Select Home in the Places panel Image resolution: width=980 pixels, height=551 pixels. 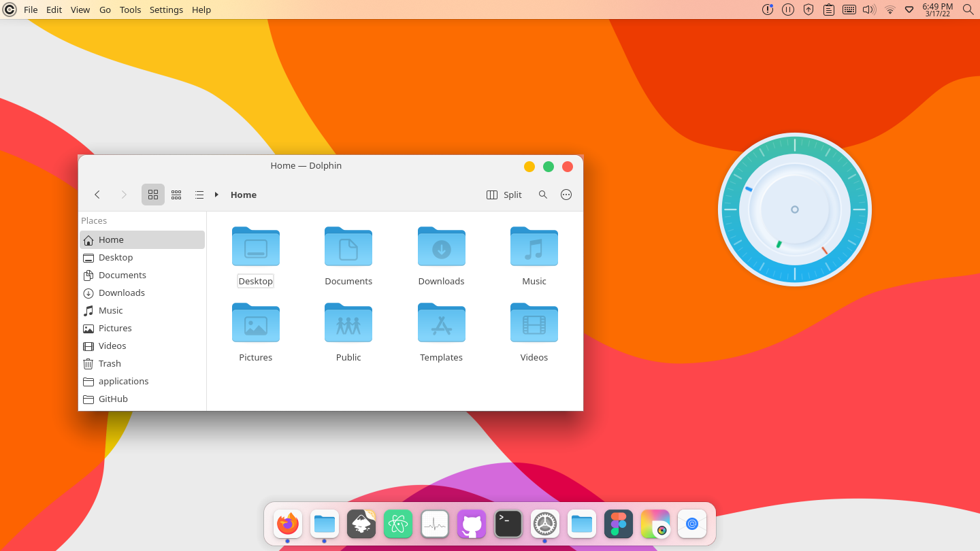coord(142,239)
